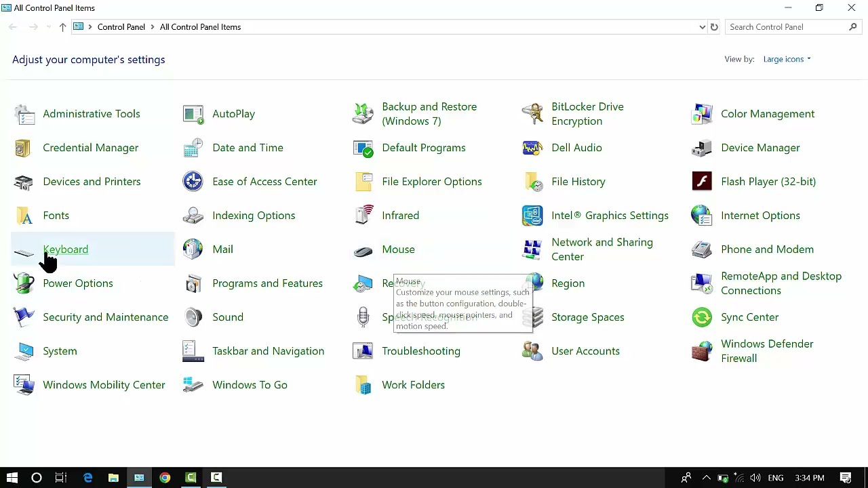Screen dimensions: 868x488
Task: Click the Devices and Printers icon
Action: (x=24, y=182)
